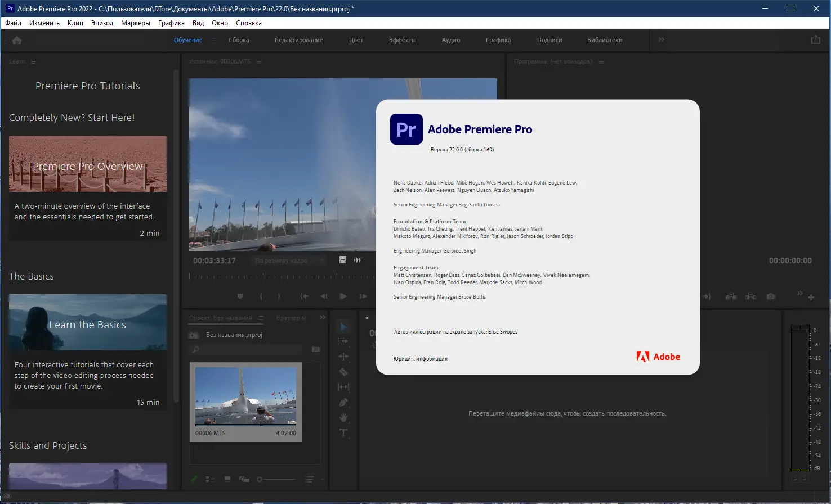The image size is (831, 504).
Task: Play the source clip
Action: (343, 296)
